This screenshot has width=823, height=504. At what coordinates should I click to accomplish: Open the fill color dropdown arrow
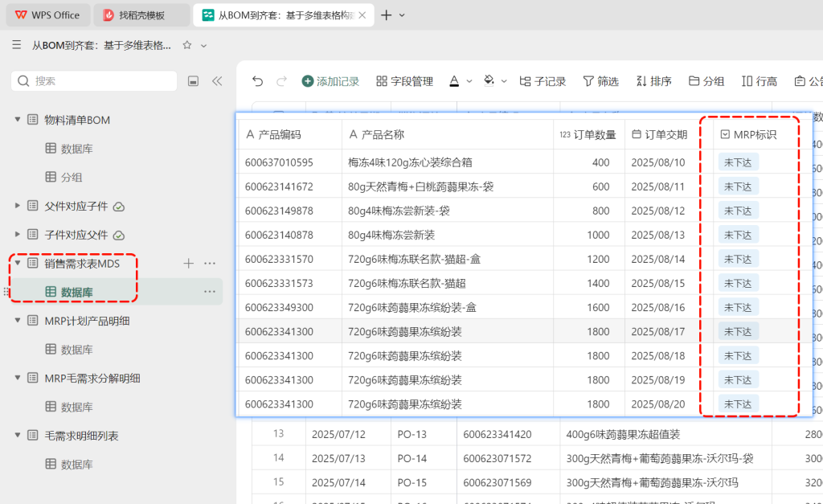[x=504, y=81]
